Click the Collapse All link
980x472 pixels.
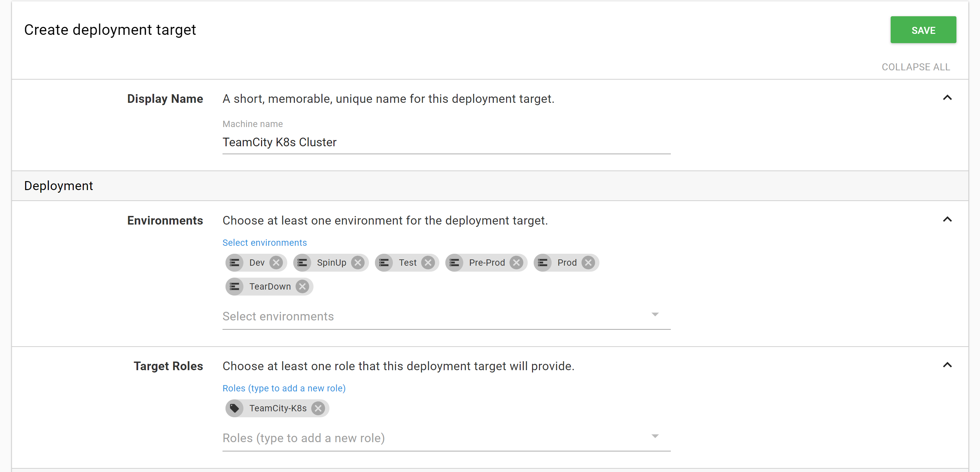pos(915,67)
